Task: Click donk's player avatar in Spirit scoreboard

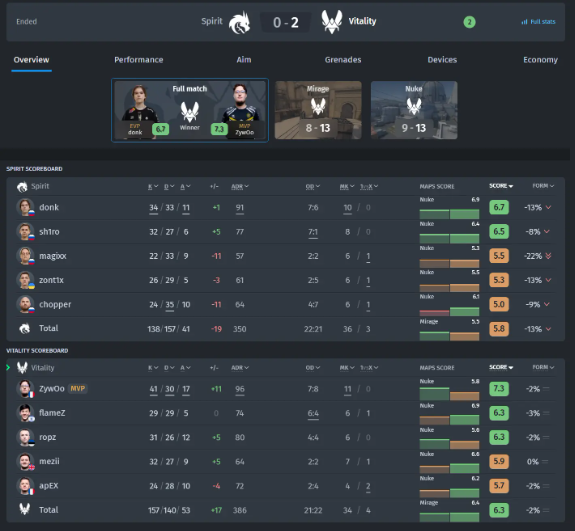Action: [25, 207]
